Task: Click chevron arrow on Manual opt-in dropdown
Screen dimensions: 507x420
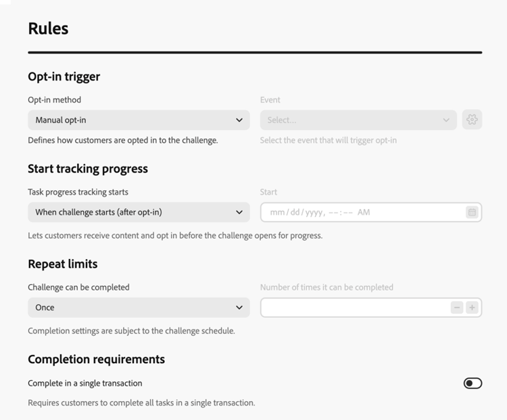Action: (239, 120)
